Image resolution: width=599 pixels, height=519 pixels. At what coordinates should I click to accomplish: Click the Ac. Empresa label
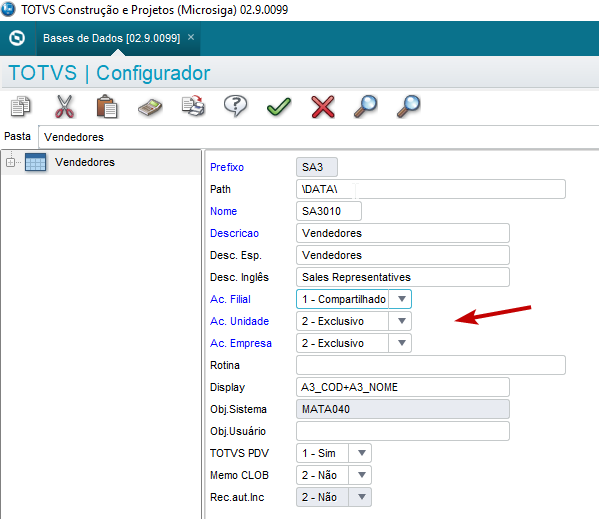[x=241, y=343]
